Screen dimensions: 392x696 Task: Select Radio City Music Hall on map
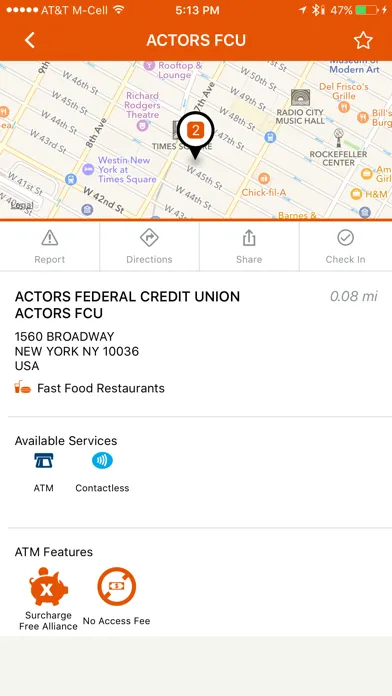pyautogui.click(x=301, y=107)
